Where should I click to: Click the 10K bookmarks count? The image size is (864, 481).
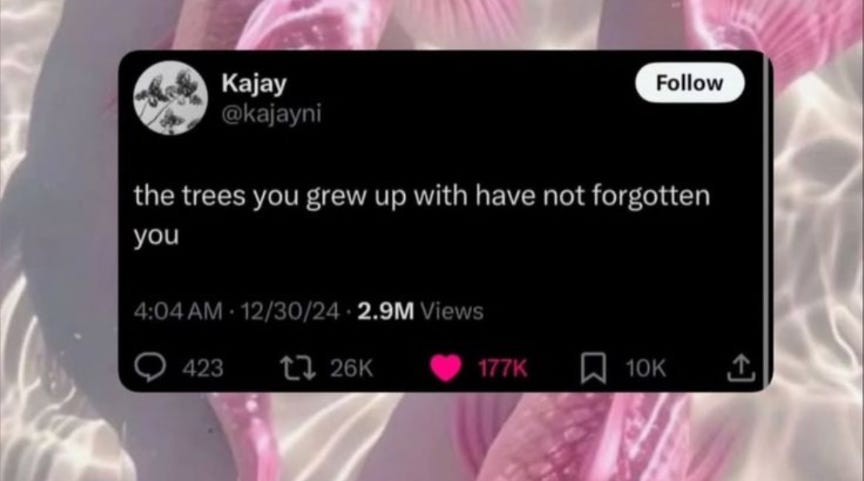[645, 368]
